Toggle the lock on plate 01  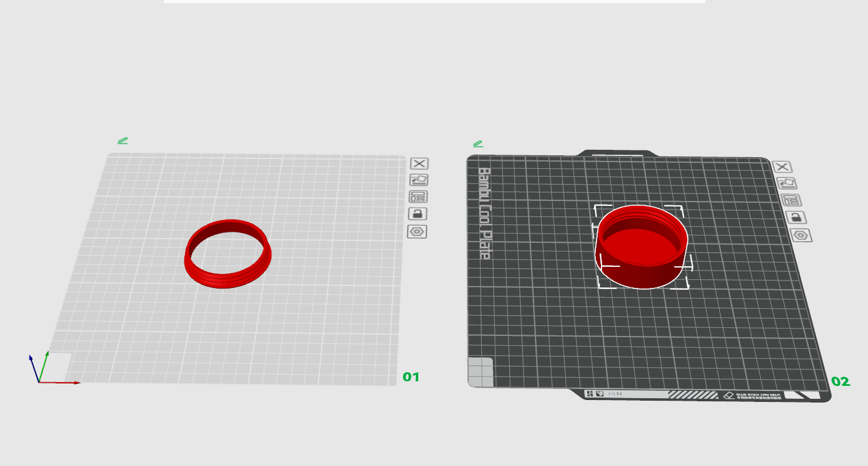[418, 214]
